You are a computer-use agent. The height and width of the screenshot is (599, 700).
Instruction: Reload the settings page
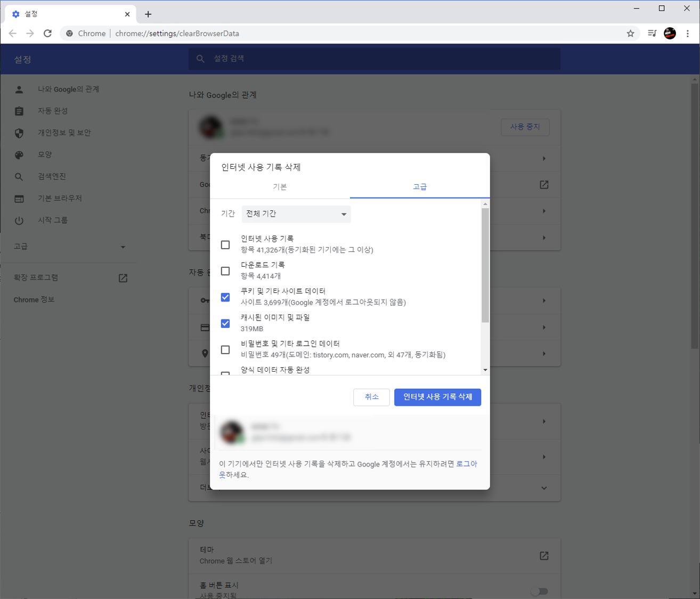47,34
